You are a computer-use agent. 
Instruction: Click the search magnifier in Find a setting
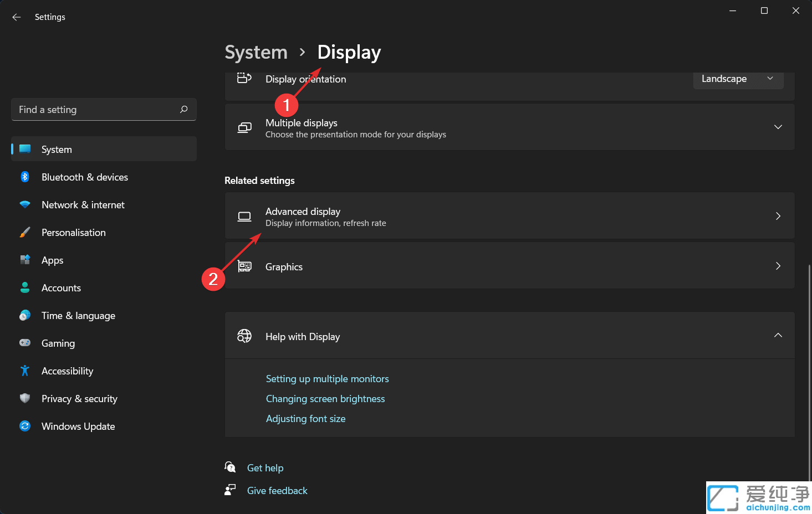tap(183, 109)
